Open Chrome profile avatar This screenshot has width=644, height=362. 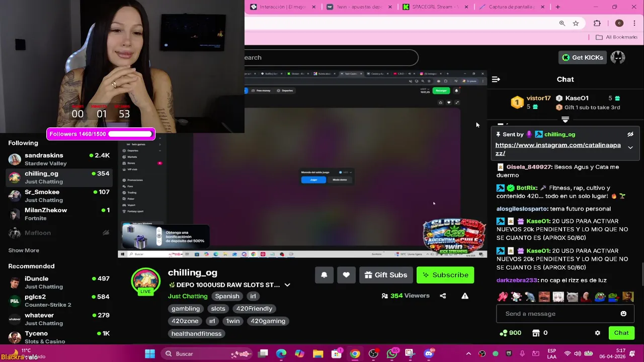pyautogui.click(x=619, y=23)
